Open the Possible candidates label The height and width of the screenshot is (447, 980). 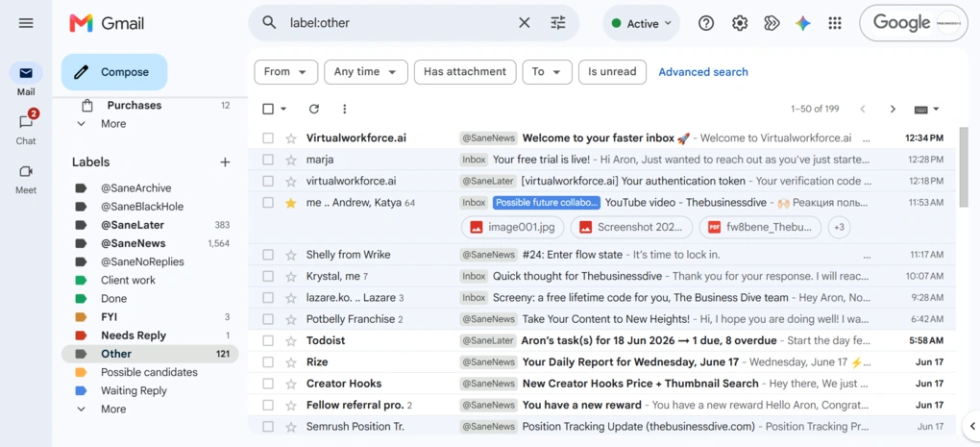(150, 372)
